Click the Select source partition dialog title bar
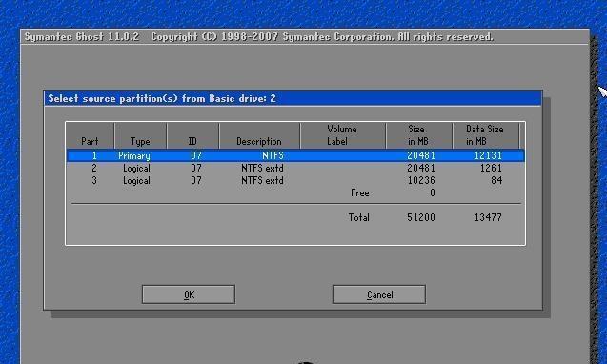The width and height of the screenshot is (607, 364). point(293,98)
